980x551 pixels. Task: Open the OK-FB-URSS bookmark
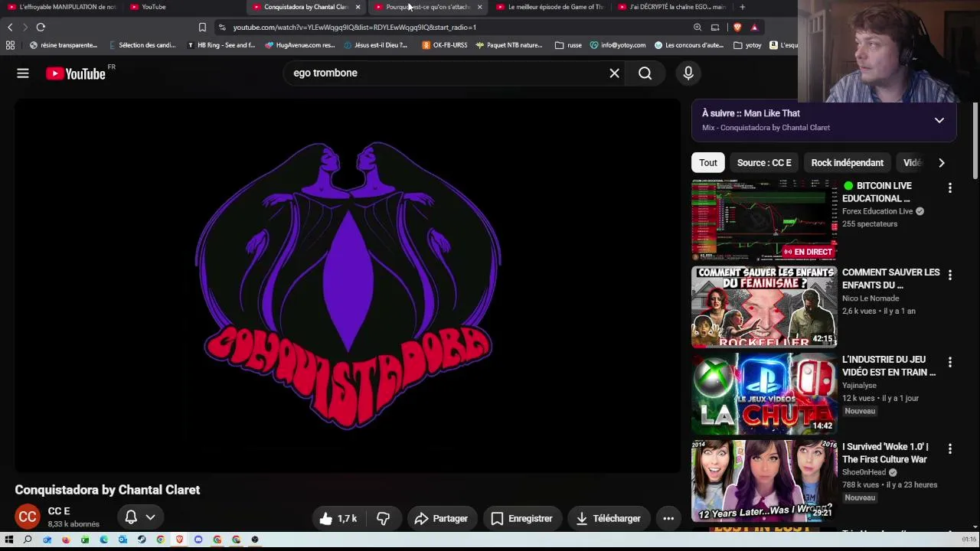445,45
